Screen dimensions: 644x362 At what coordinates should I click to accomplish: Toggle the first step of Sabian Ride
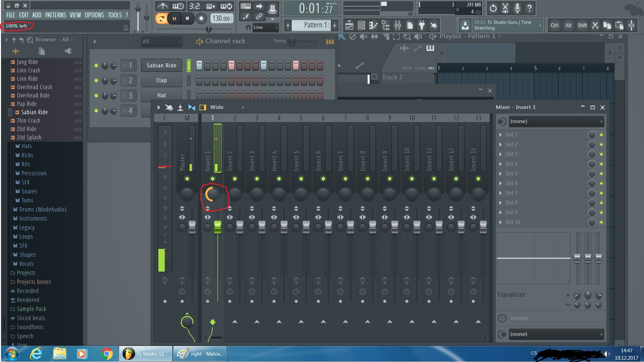click(199, 65)
